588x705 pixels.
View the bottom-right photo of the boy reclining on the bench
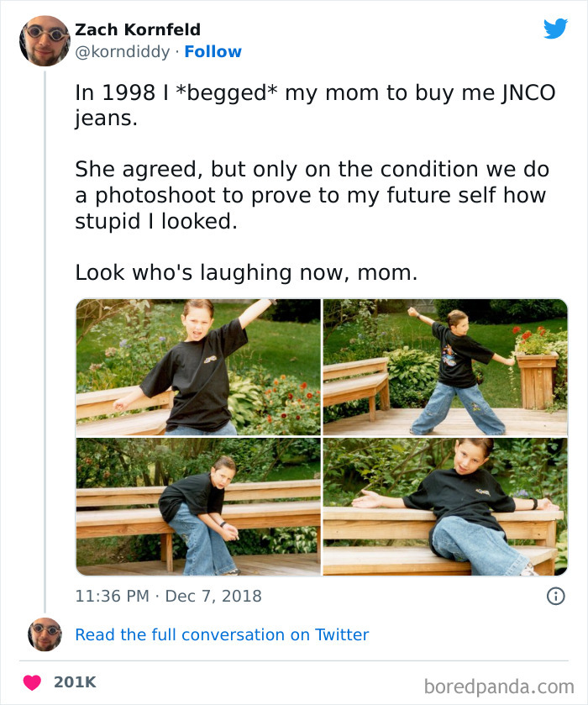pyautogui.click(x=445, y=507)
